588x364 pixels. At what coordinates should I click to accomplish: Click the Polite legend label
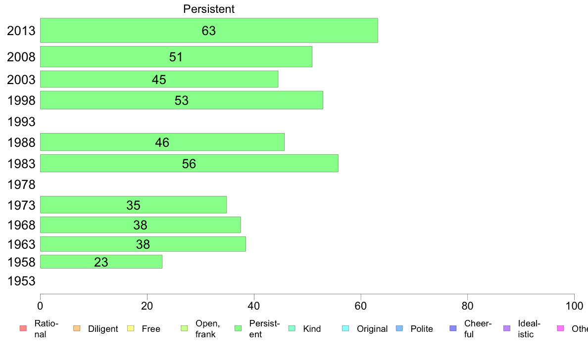click(x=422, y=329)
